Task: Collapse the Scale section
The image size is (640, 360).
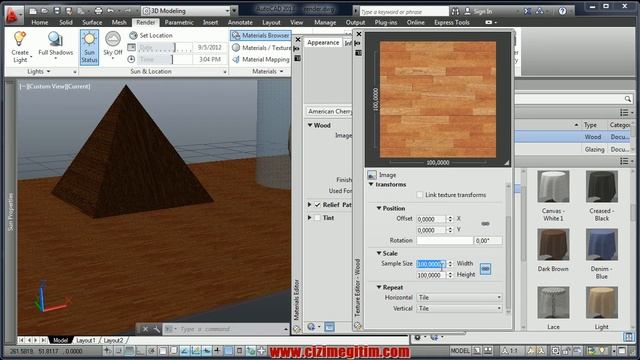Action: click(379, 253)
